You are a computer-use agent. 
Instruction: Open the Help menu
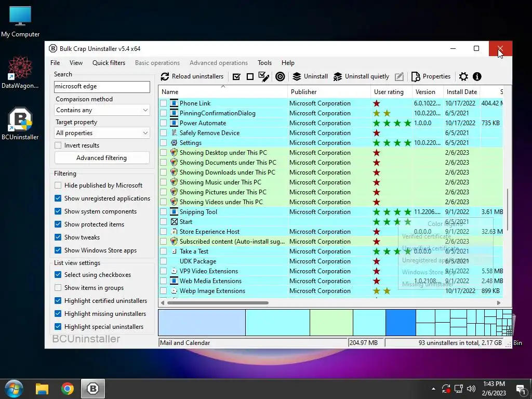click(288, 63)
